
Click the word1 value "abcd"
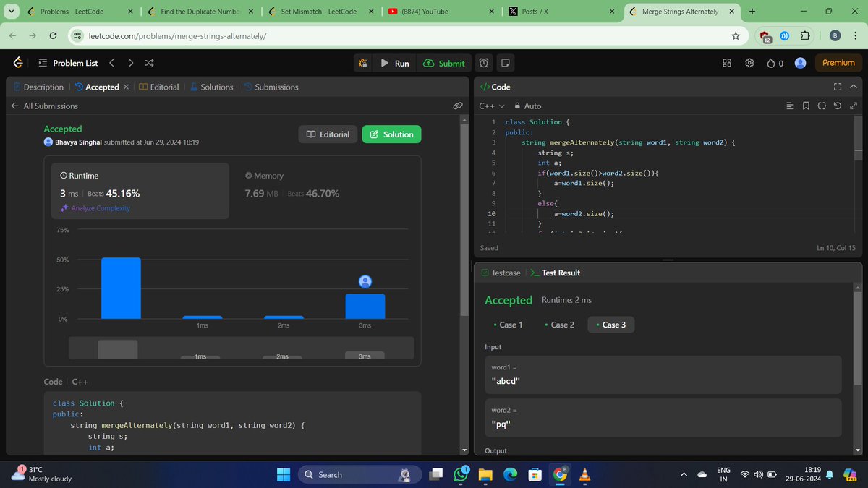pos(507,382)
